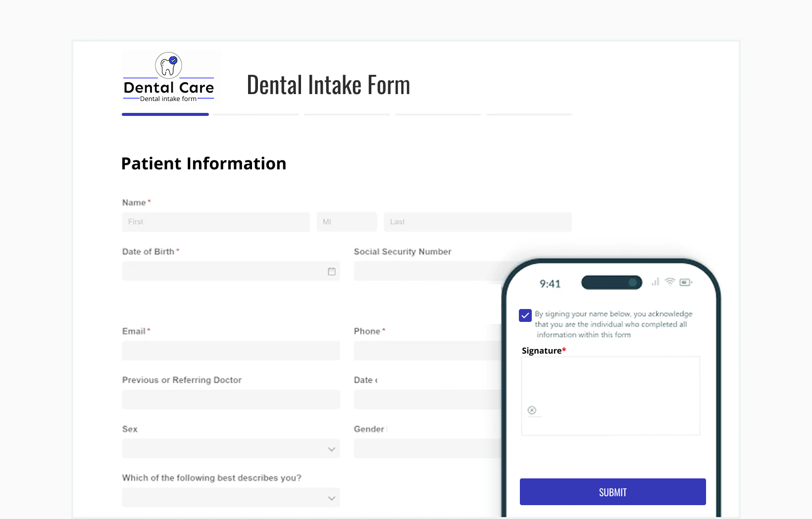
Task: Click the First name input field
Action: tap(216, 222)
